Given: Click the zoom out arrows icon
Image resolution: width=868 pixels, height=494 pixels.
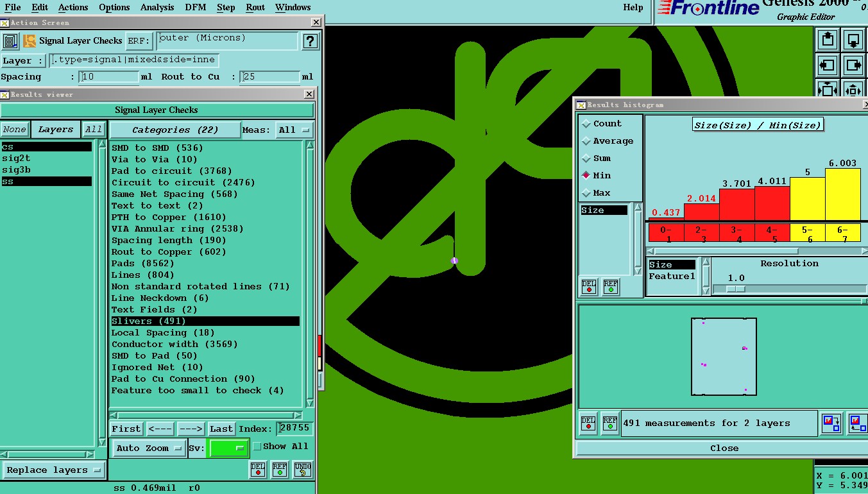Looking at the screenshot, I should pos(854,89).
